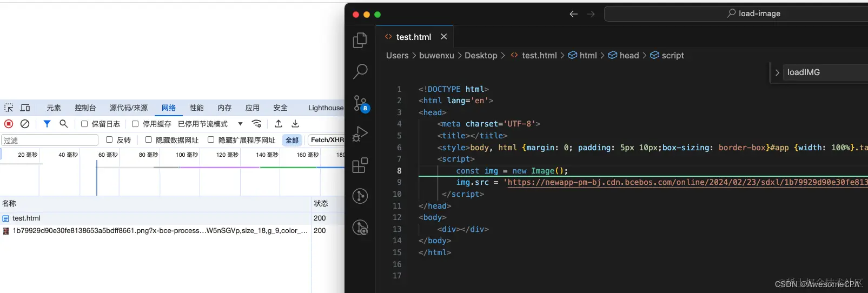Click the loadIMG find input field
Image resolution: width=868 pixels, height=293 pixels.
click(826, 72)
